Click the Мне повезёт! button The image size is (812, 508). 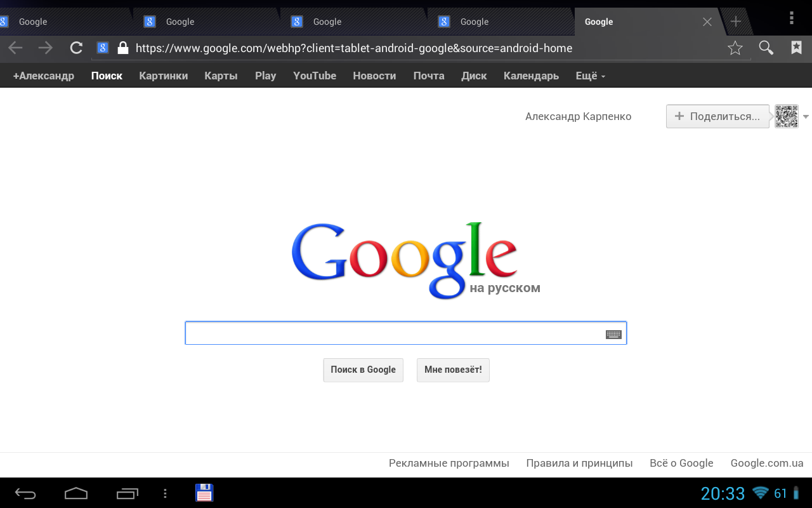pos(453,370)
